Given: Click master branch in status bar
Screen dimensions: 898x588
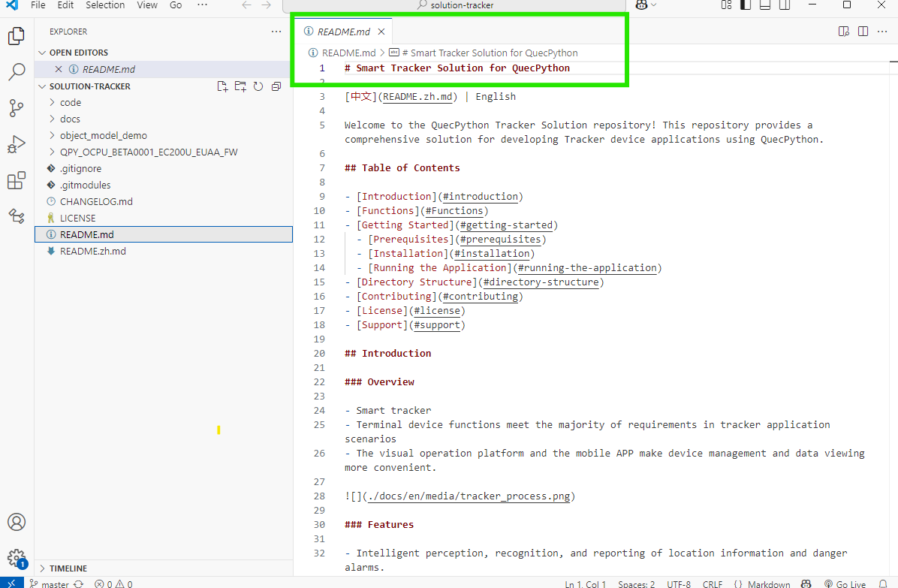Looking at the screenshot, I should click(x=50, y=583).
